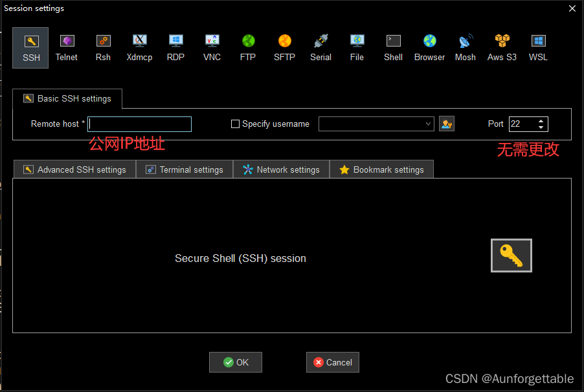Switch to VNC session type
Viewport: 584px width, 392px height.
pos(212,48)
